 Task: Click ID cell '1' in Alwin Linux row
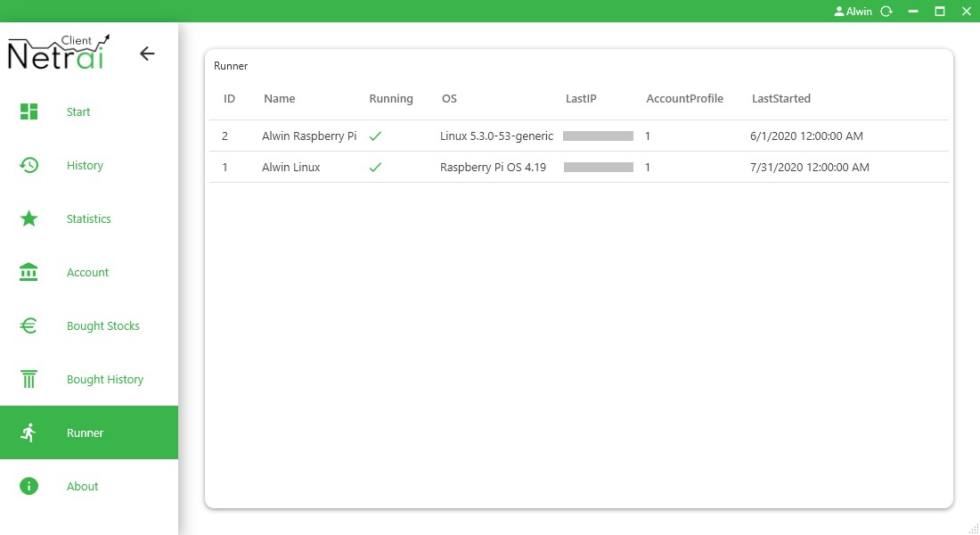tap(225, 167)
